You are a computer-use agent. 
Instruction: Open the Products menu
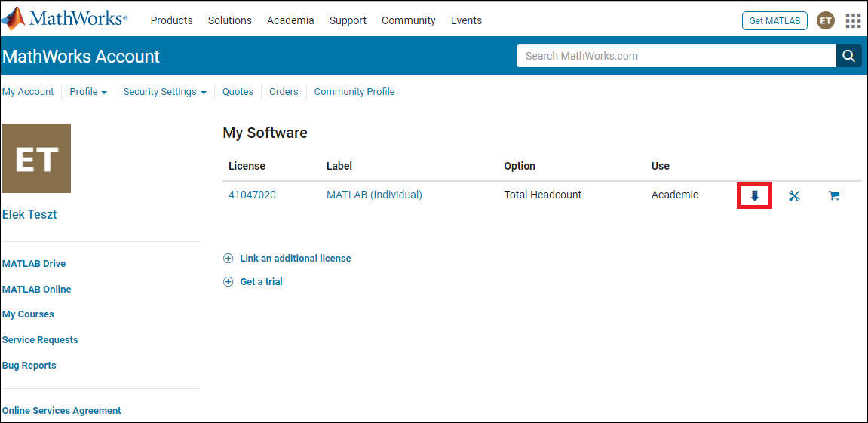171,21
